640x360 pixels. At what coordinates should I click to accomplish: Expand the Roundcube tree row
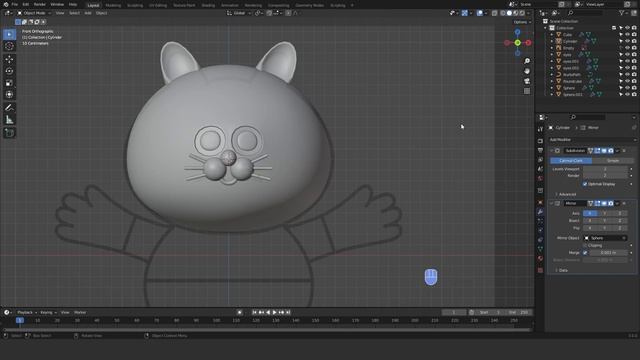coord(552,81)
